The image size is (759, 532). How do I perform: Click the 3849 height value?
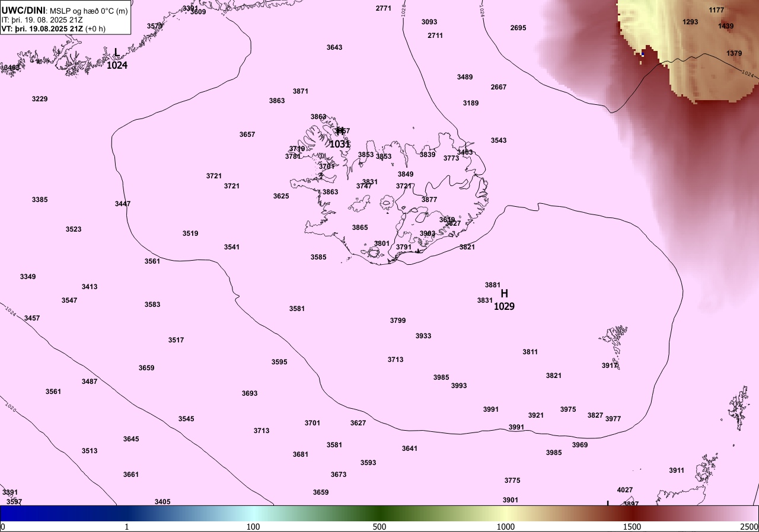406,174
